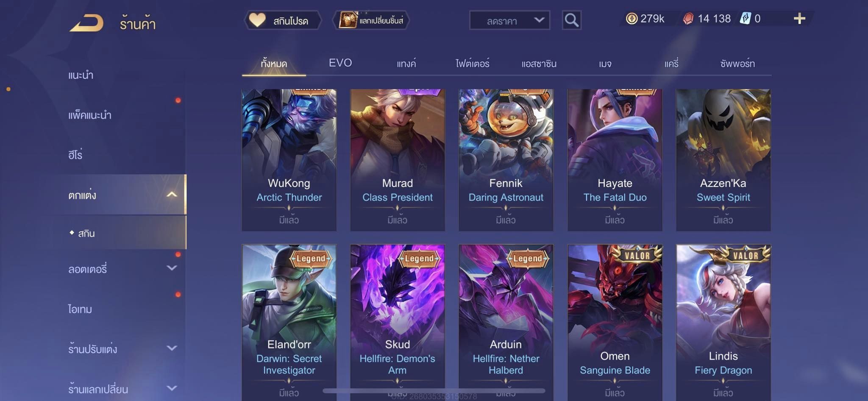868x401 pixels.
Task: Select the ซัพพอร์ท category tab
Action: point(737,64)
